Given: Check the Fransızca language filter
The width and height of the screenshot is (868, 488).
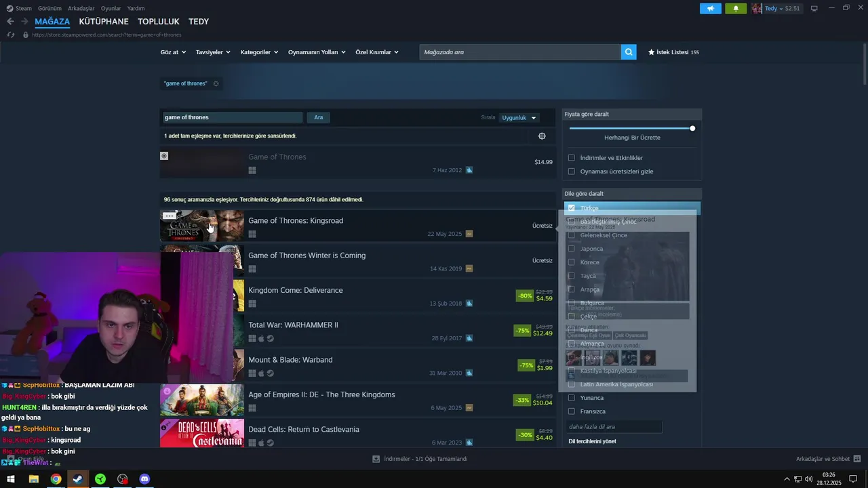Looking at the screenshot, I should (x=571, y=411).
